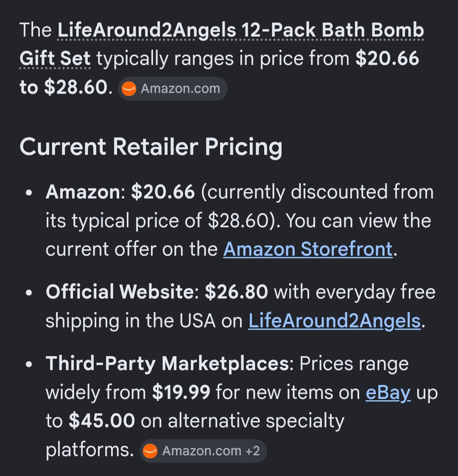Image resolution: width=458 pixels, height=476 pixels.
Task: Click the bold Amazon label in the list
Action: pos(83,192)
